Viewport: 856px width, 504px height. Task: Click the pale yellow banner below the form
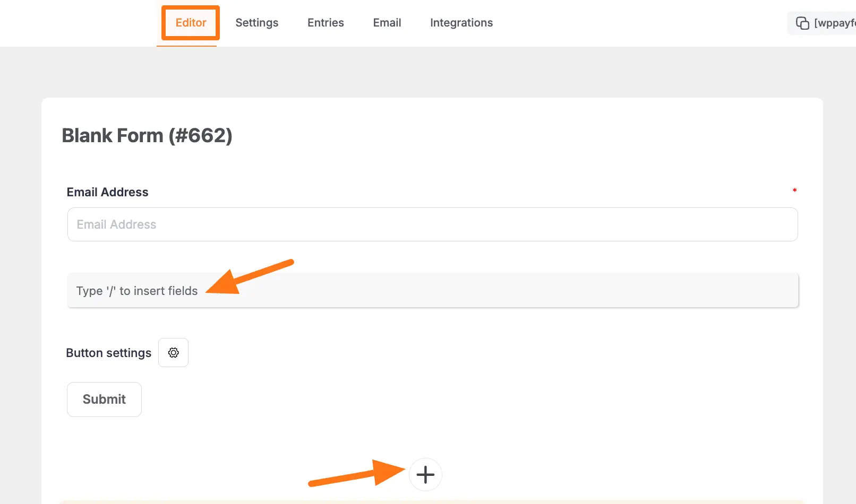pos(432,501)
